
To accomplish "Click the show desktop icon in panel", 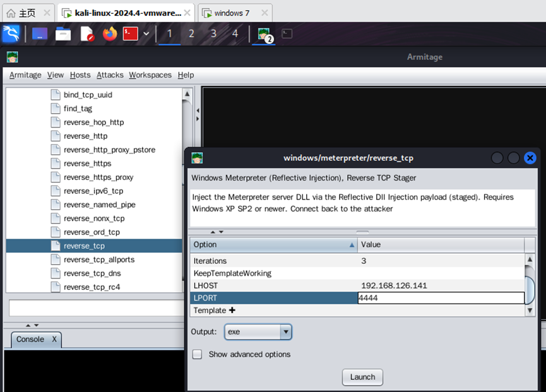I will pyautogui.click(x=40, y=33).
